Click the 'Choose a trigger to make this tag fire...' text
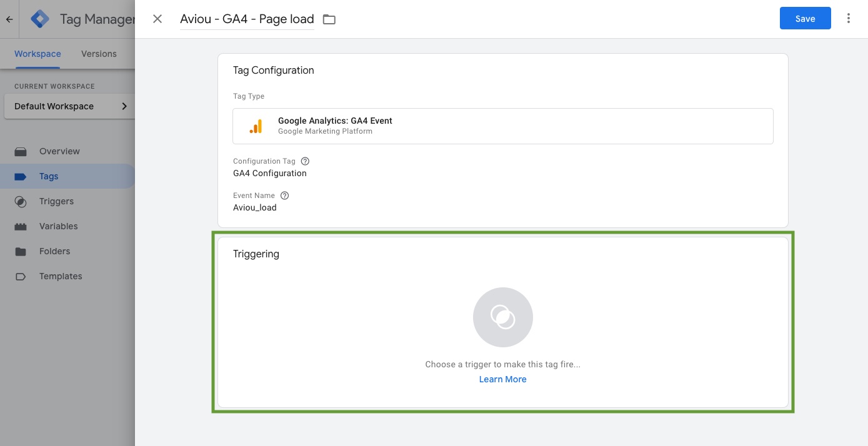The width and height of the screenshot is (868, 446). 503,364
